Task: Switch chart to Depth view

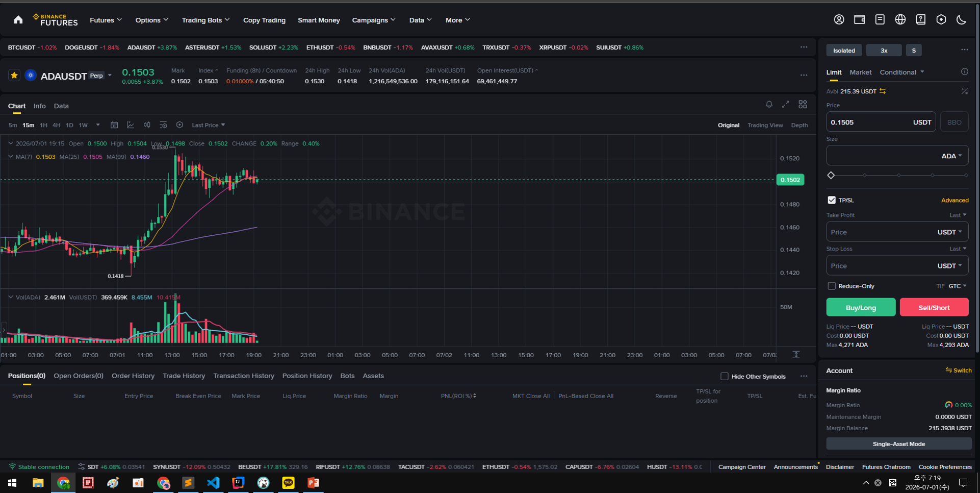Action: coord(799,125)
